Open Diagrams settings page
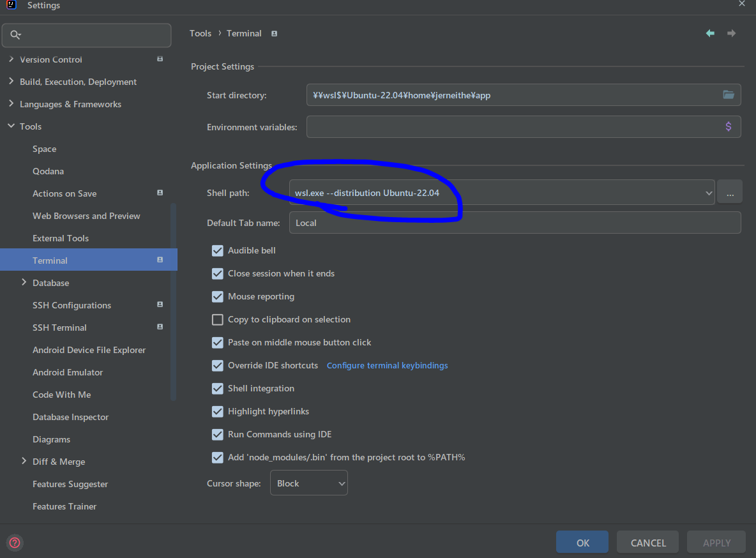 (x=52, y=439)
